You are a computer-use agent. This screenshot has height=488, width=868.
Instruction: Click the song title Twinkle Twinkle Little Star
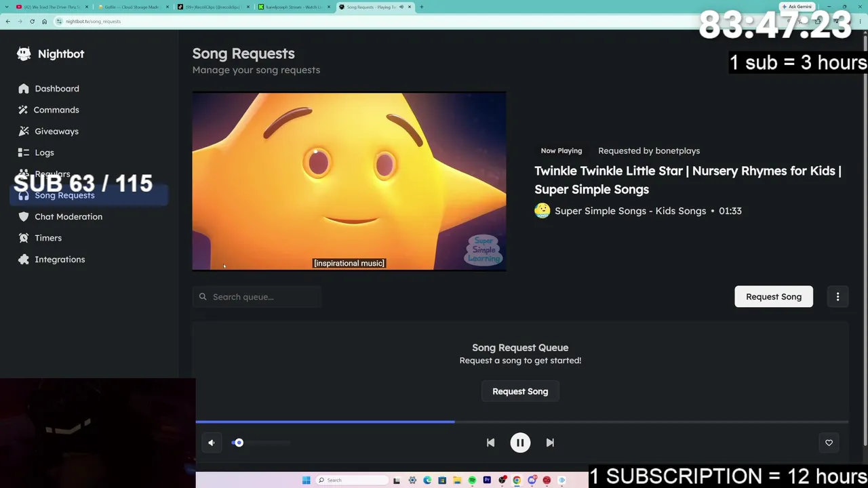tap(688, 180)
